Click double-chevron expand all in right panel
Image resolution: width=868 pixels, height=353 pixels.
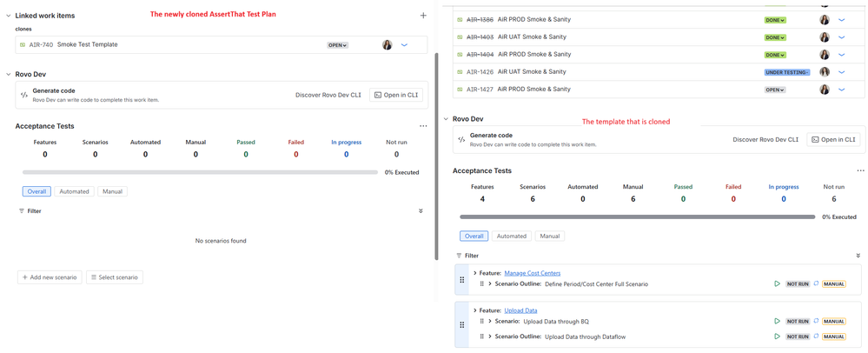click(858, 256)
